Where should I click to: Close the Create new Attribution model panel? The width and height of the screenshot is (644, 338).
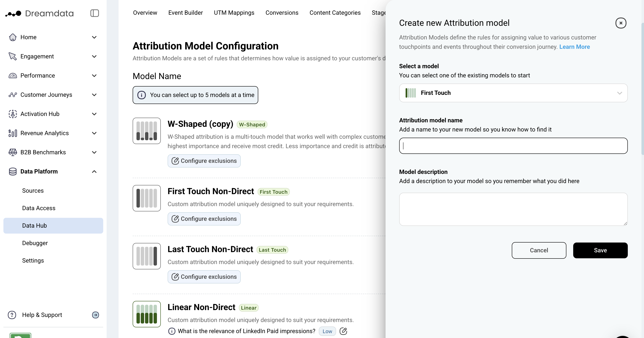pyautogui.click(x=621, y=23)
